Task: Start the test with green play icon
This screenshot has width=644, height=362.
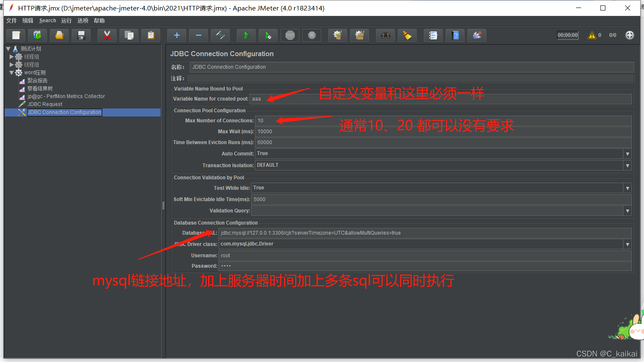Action: [247, 36]
